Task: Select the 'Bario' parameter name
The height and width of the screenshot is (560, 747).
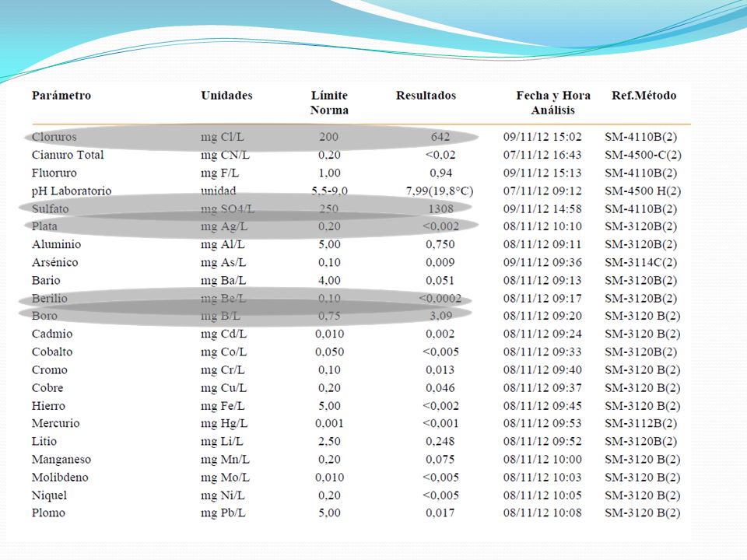Action: click(x=46, y=281)
